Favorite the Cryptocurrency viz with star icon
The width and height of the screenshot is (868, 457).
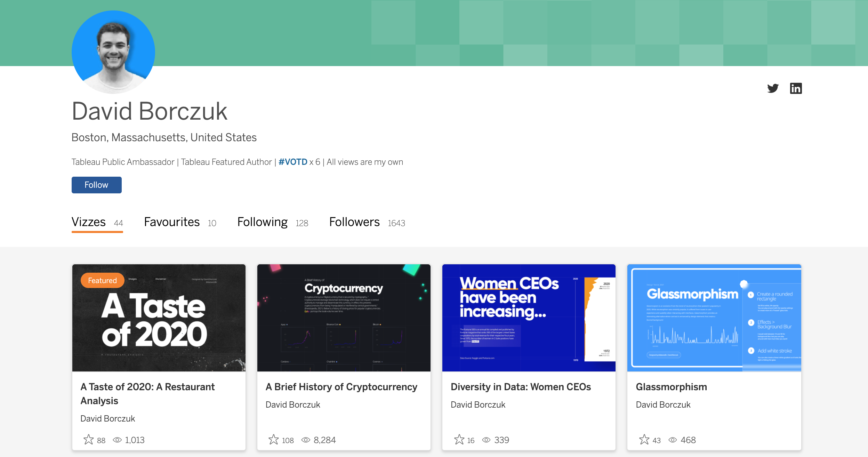[x=274, y=440]
